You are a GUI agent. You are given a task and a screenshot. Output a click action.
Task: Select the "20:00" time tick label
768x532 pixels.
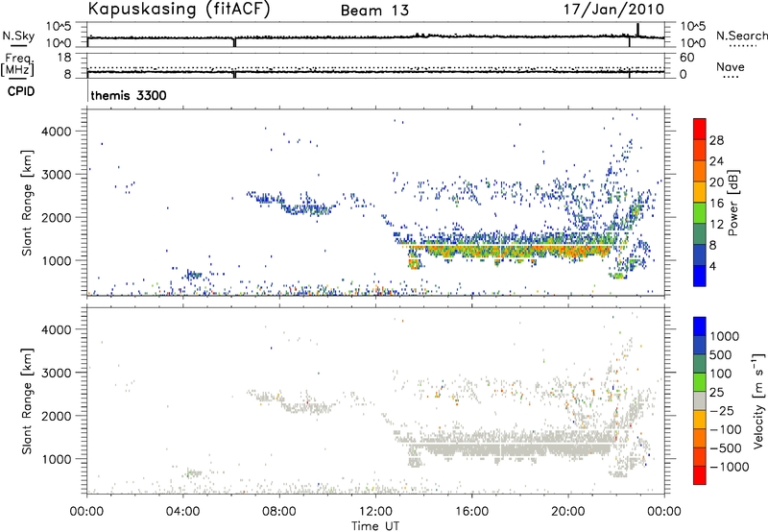[x=568, y=512]
